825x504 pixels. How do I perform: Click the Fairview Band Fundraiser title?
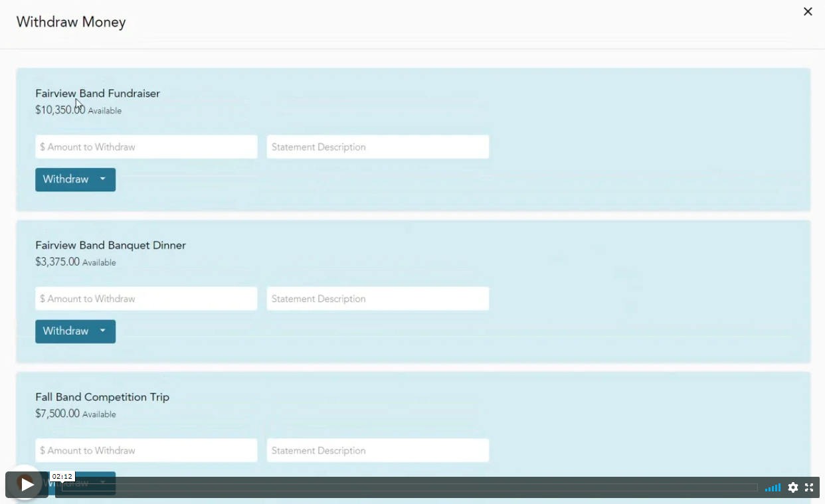tap(98, 94)
